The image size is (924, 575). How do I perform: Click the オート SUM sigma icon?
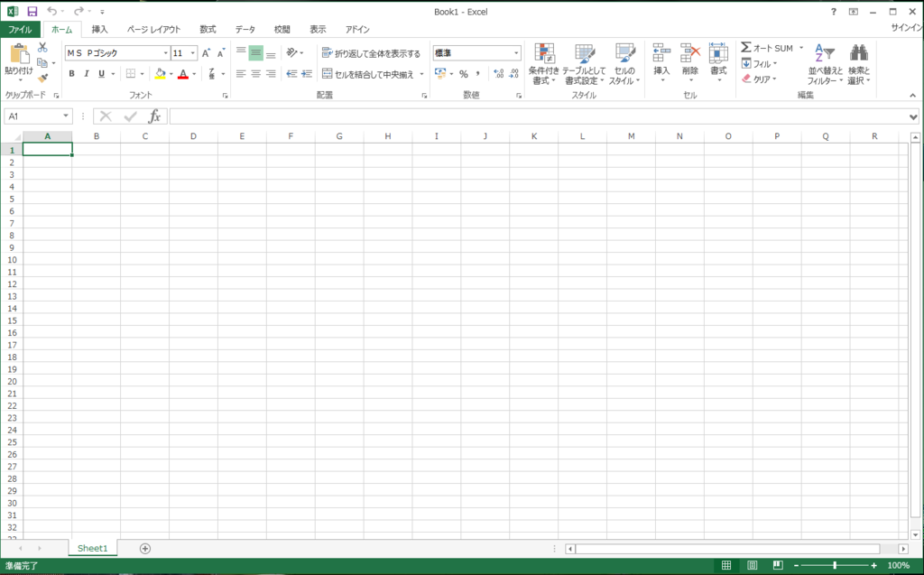[746, 47]
